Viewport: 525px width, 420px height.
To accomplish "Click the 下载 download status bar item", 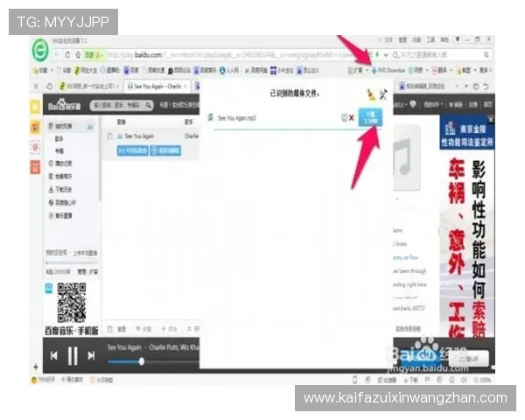I will click(411, 380).
